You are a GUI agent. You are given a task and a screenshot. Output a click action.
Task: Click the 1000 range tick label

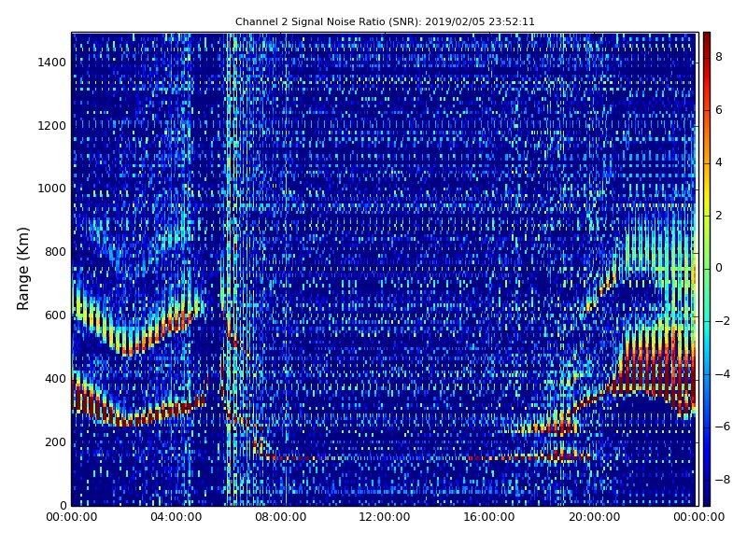(x=52, y=189)
